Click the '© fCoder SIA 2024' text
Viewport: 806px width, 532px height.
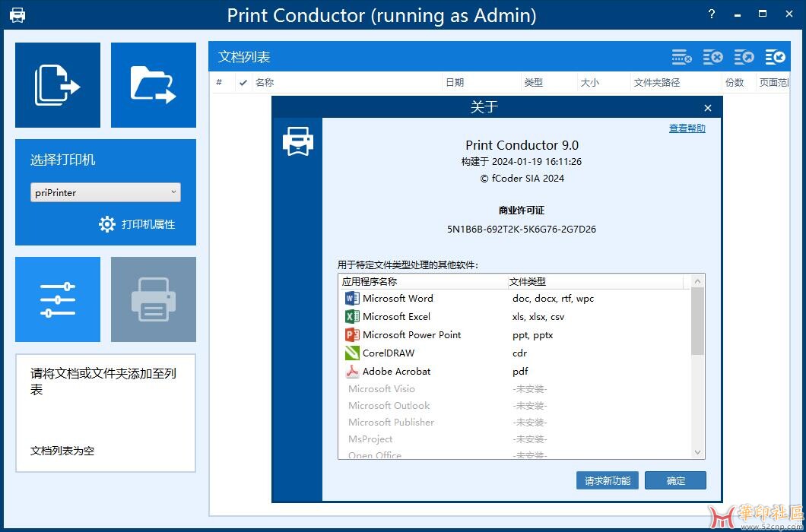(522, 179)
